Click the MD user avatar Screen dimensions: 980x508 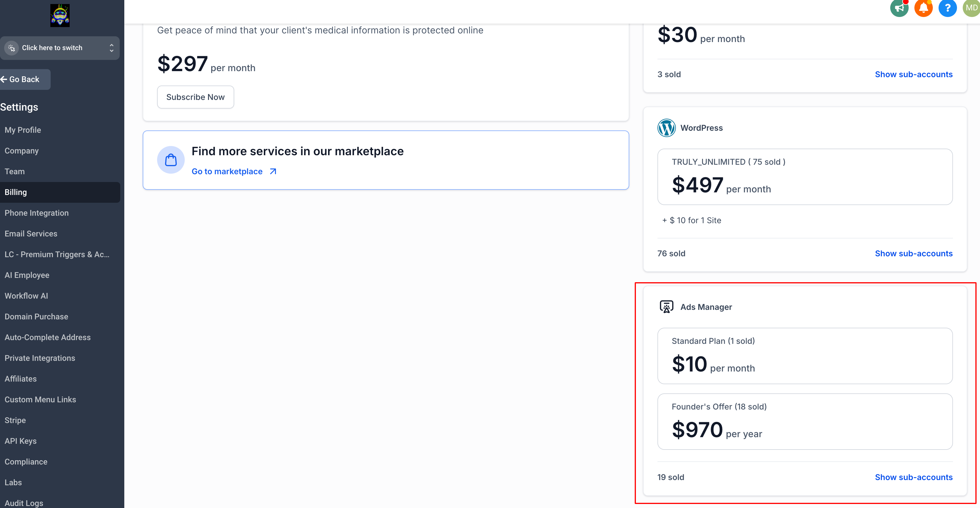pyautogui.click(x=971, y=8)
